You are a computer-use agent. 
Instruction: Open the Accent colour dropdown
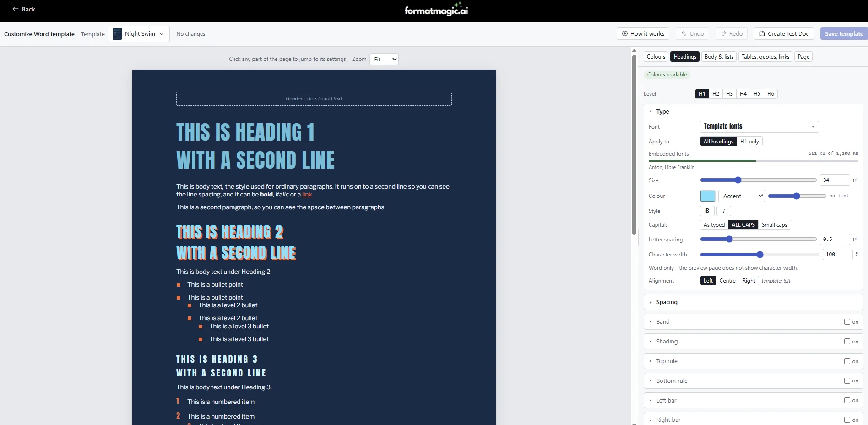pos(742,196)
